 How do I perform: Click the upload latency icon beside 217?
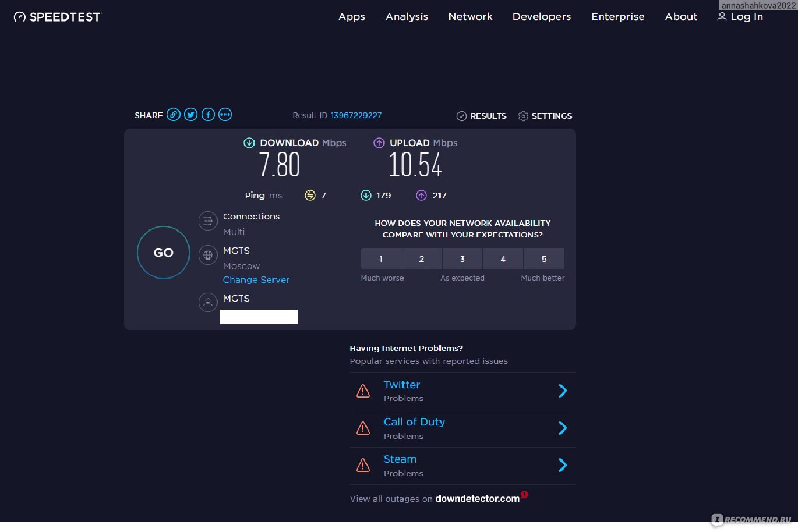[421, 196]
